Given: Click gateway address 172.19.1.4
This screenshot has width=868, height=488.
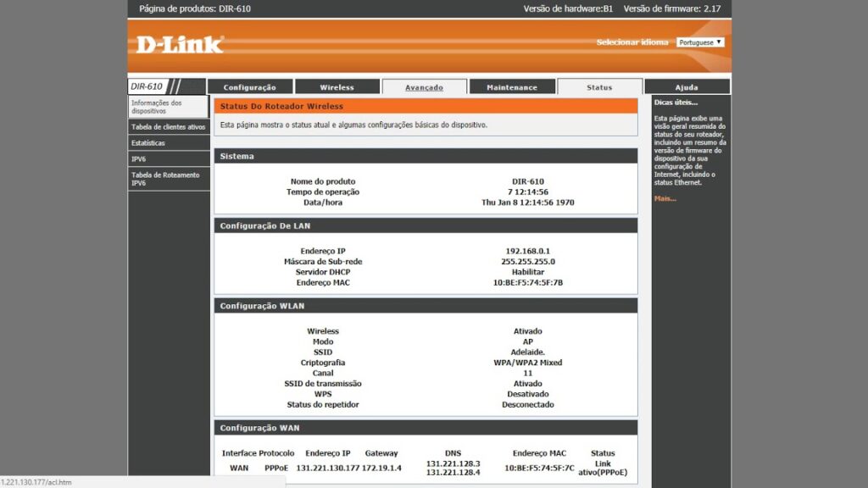Looking at the screenshot, I should click(381, 468).
